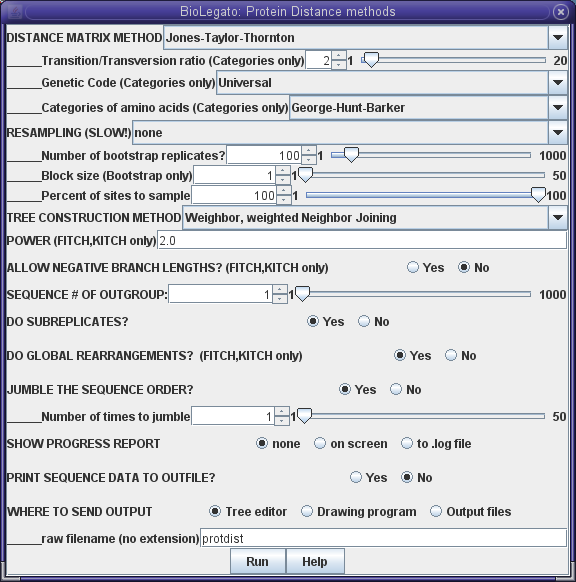
Task: Click the bootstrap replicates slider handle
Action: coord(351,155)
